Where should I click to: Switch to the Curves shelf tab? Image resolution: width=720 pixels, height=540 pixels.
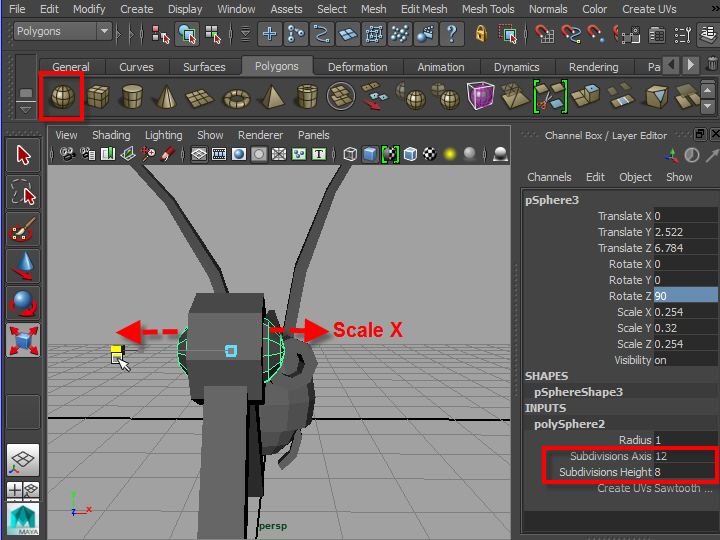[136, 67]
